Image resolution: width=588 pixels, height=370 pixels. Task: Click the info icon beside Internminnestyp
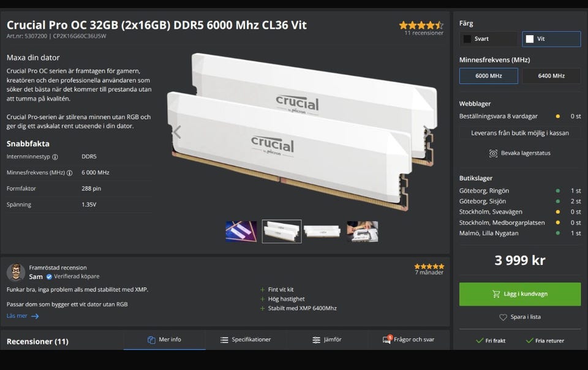click(x=55, y=157)
